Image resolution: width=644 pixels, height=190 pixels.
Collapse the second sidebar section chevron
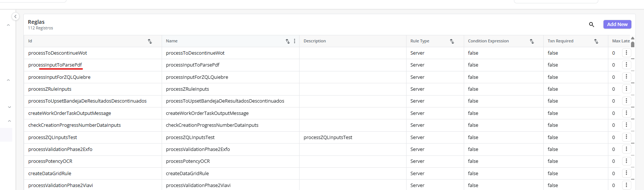click(8, 80)
